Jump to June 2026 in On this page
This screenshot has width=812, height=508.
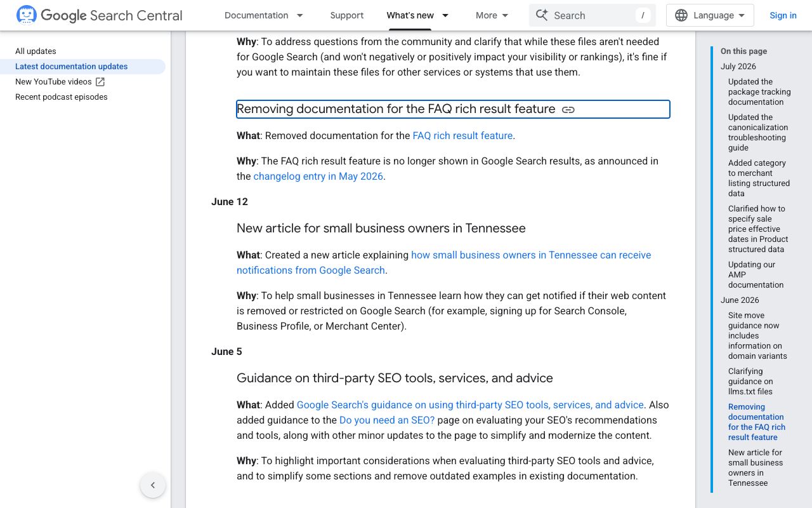[x=740, y=300]
